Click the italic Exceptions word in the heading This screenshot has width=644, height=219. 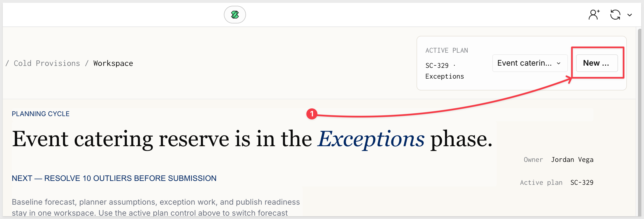[371, 139]
